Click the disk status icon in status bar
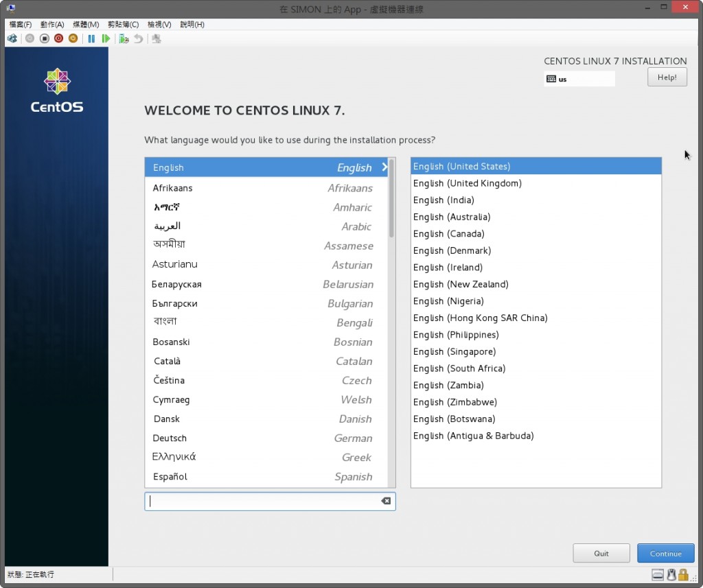 pos(657,574)
